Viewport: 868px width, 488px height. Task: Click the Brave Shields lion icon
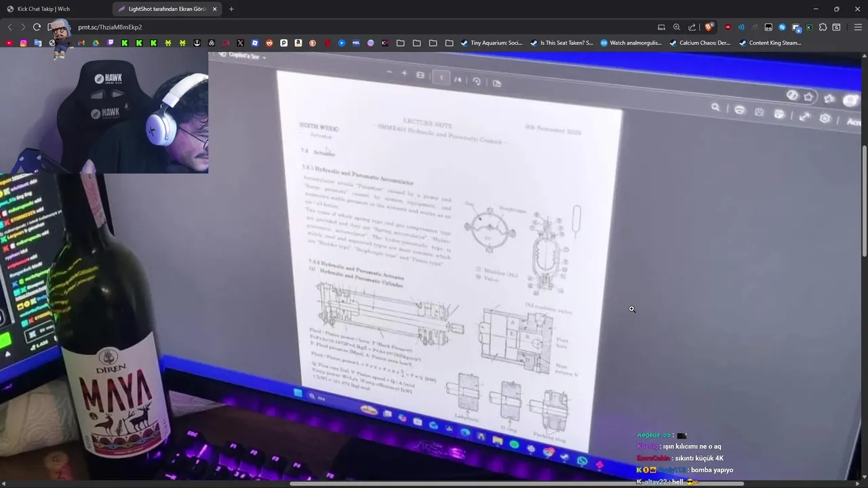[709, 27]
